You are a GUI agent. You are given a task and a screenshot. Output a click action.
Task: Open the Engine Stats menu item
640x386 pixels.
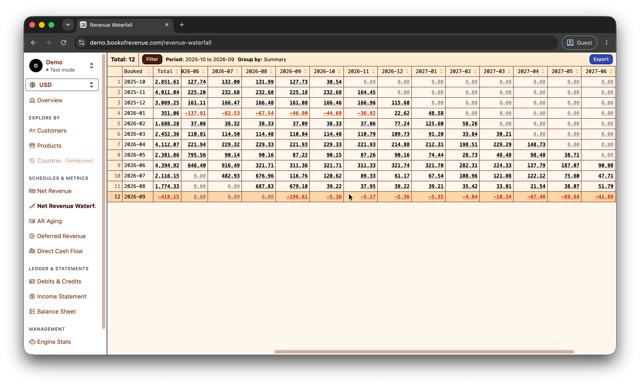coord(54,342)
